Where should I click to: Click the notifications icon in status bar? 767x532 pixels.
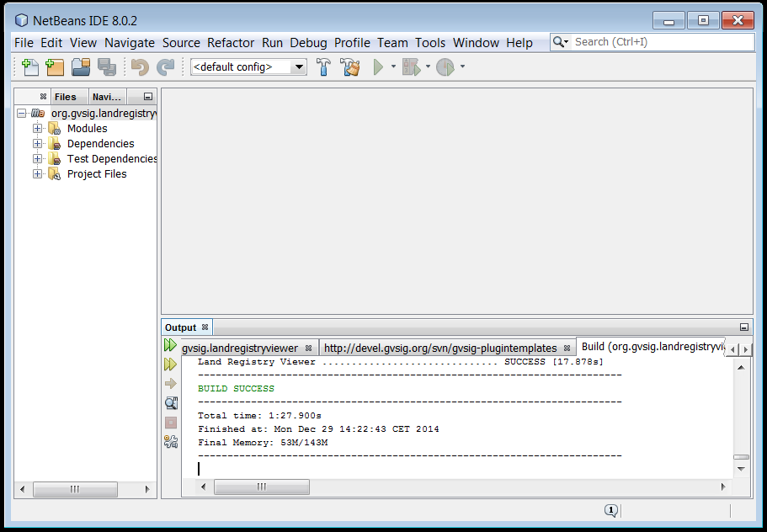tap(611, 510)
